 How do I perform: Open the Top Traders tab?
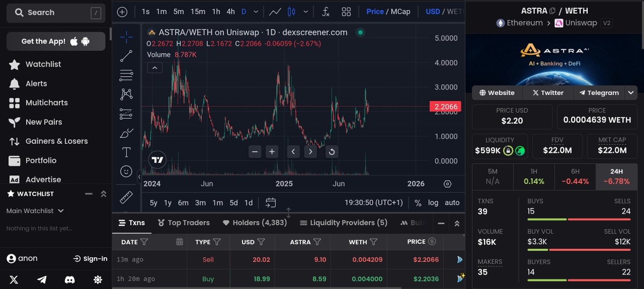(183, 223)
